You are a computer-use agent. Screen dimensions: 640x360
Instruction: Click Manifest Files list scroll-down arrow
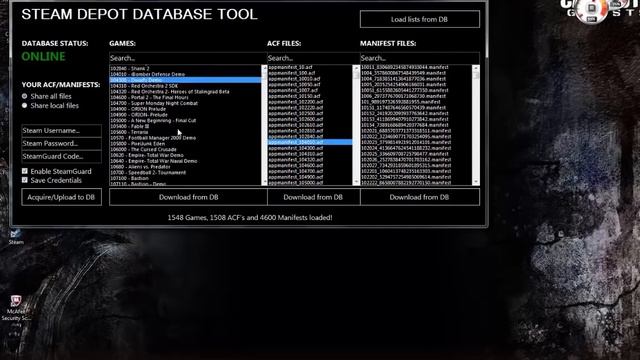coord(476,182)
